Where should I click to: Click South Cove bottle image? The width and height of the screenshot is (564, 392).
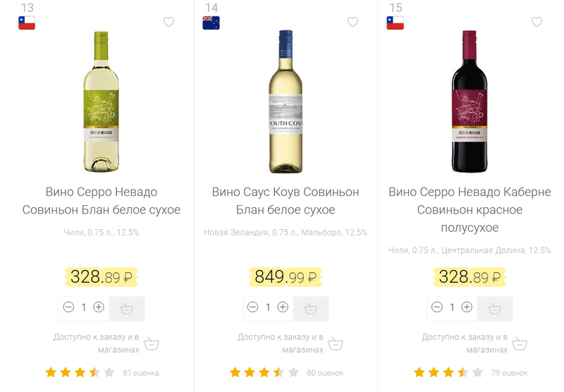pos(286,101)
